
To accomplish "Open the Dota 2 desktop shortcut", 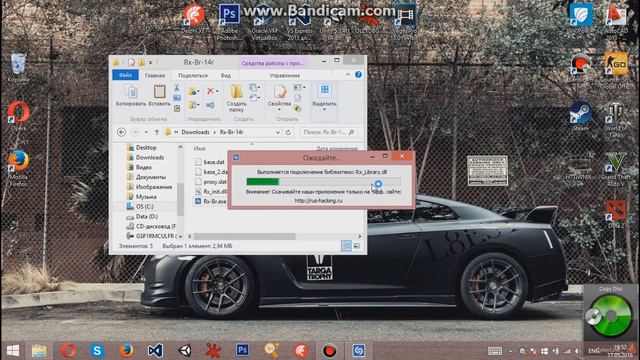I will point(615,214).
